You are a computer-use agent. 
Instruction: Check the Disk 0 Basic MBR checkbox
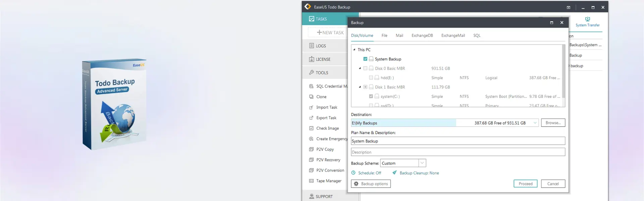click(x=365, y=68)
